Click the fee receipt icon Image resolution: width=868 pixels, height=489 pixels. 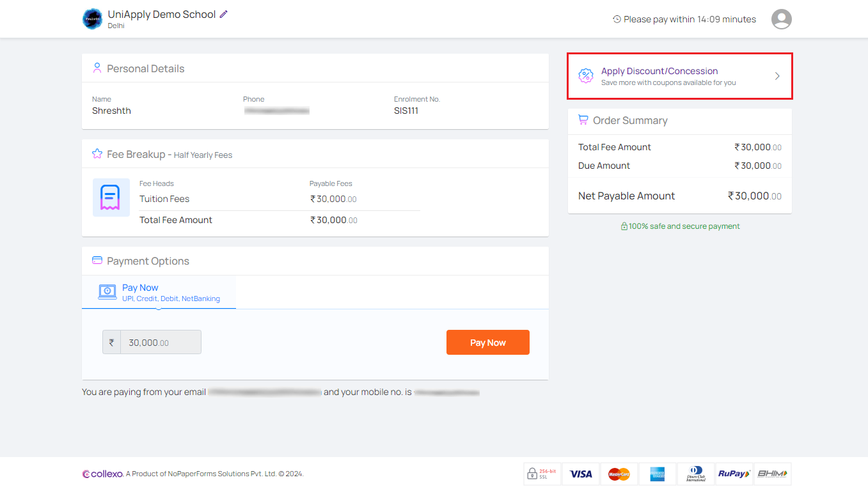pyautogui.click(x=111, y=198)
